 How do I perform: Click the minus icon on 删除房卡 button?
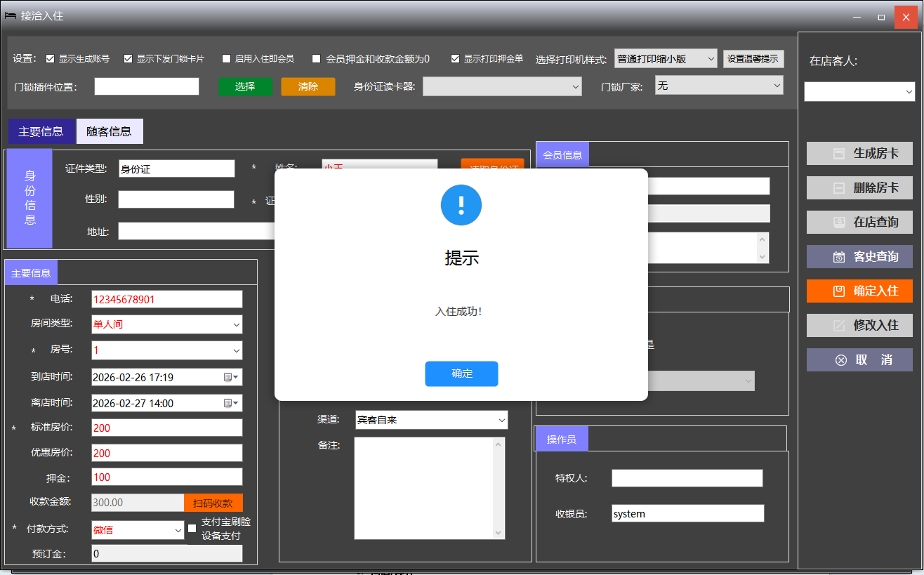point(838,188)
